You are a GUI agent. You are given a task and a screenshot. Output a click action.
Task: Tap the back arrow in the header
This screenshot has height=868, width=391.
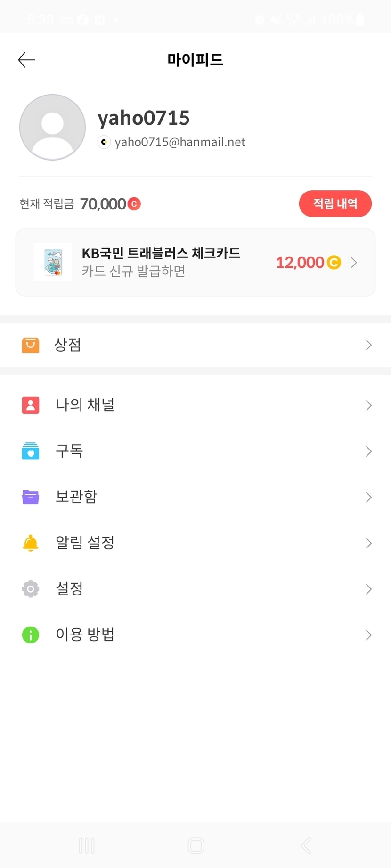(x=27, y=60)
